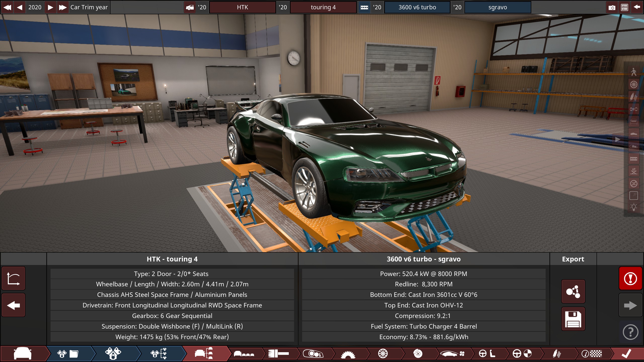The height and width of the screenshot is (362, 644).
Task: Share the car via export share icon
Action: click(573, 292)
